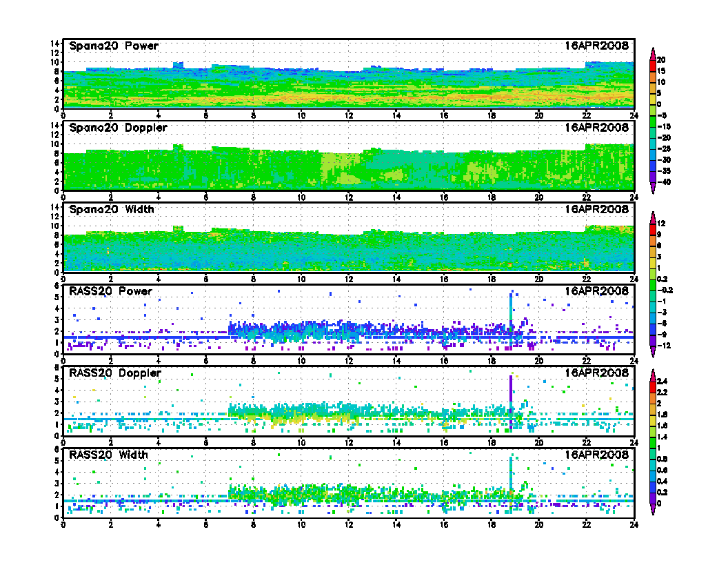The width and height of the screenshot is (728, 563).
Task: Click the "1.4" label on bottom colorbar
Action: coord(662,437)
